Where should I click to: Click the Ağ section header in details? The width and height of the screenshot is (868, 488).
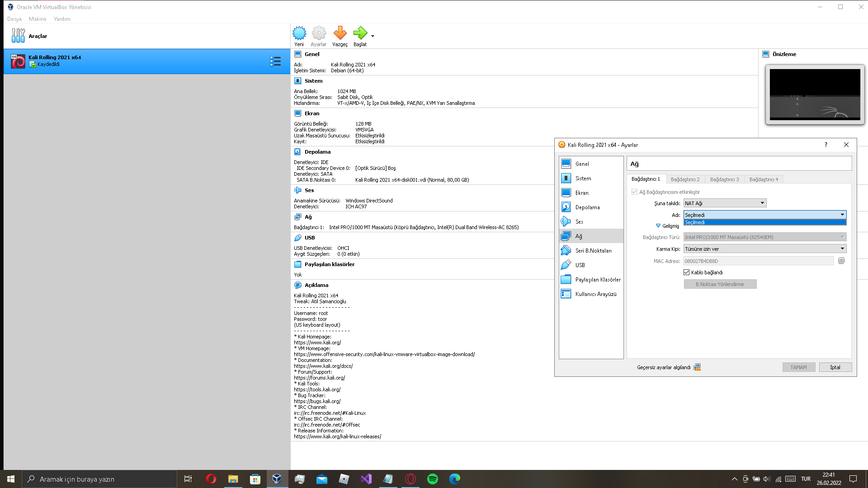coord(308,217)
